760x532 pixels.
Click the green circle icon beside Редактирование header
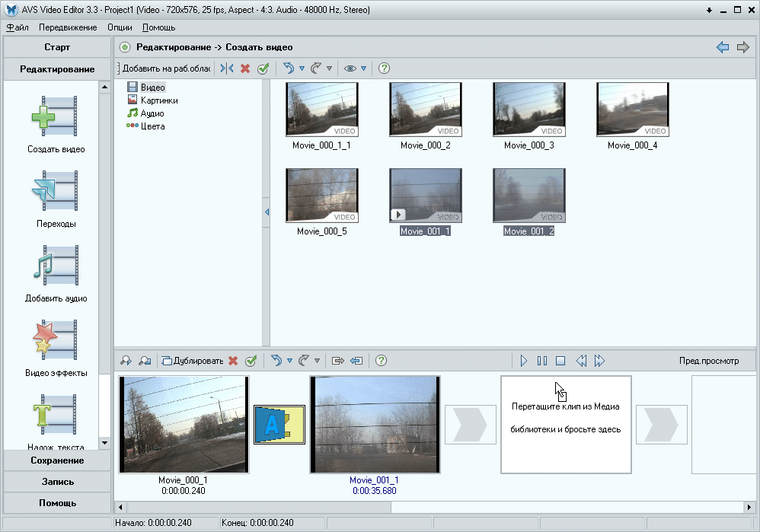pos(125,47)
